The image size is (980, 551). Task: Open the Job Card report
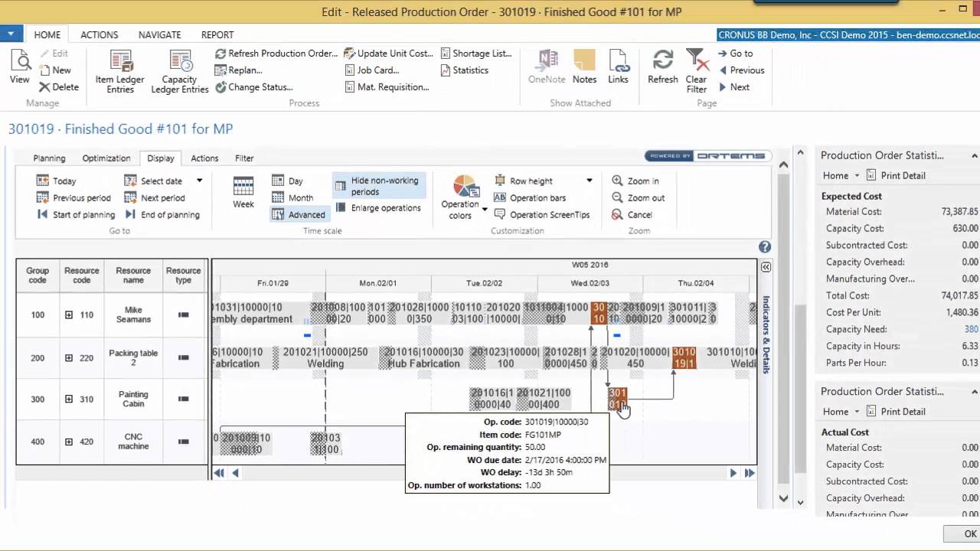(371, 70)
